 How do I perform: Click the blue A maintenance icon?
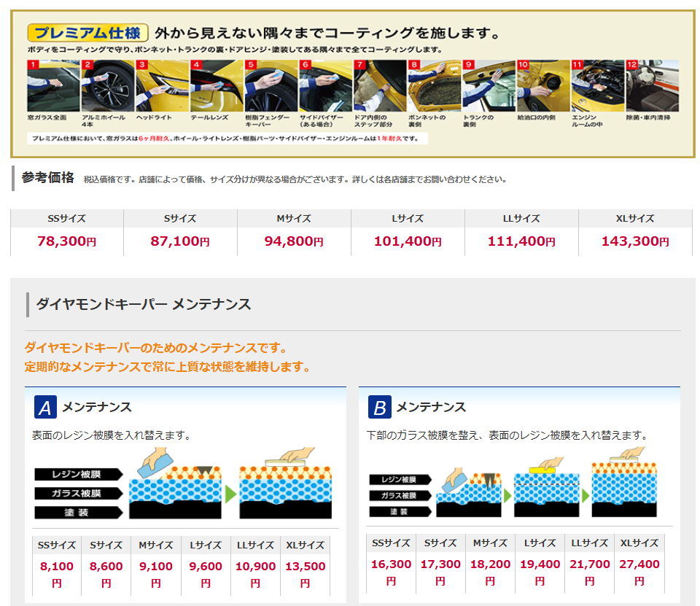click(x=45, y=408)
